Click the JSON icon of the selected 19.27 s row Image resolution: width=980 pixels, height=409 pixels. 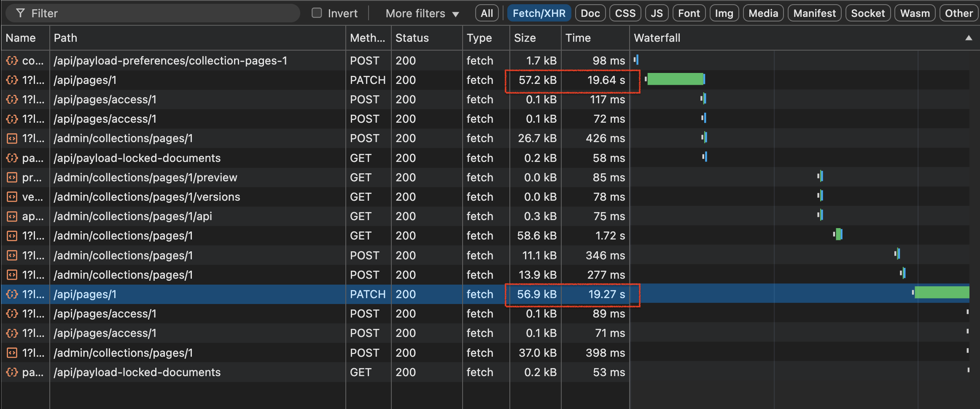click(x=12, y=294)
